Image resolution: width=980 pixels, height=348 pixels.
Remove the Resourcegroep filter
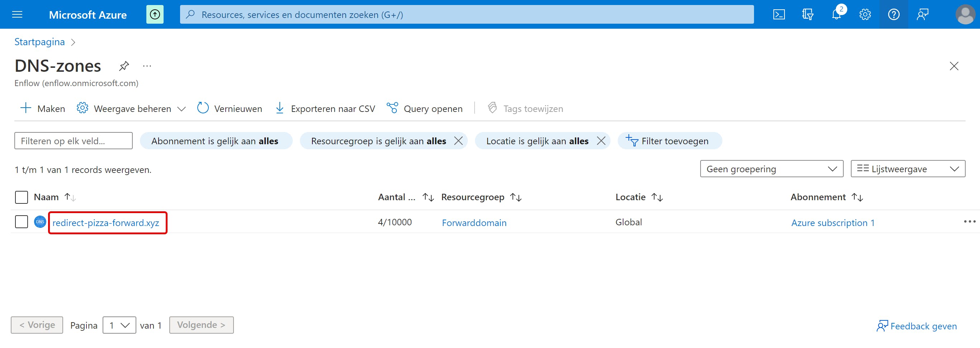pos(458,141)
